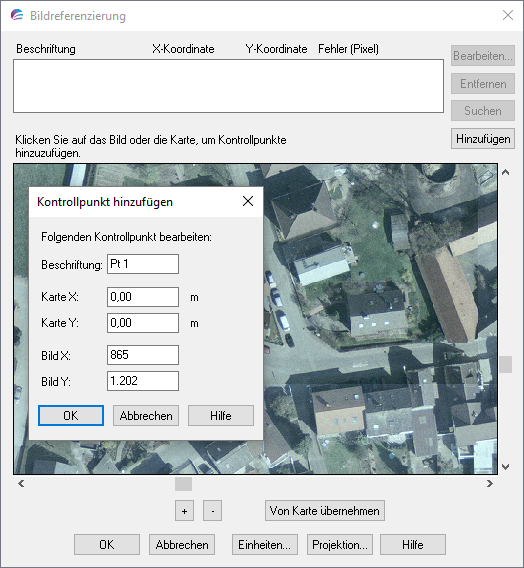The image size is (524, 568).
Task: Open the Einheiten... settings
Action: (265, 544)
